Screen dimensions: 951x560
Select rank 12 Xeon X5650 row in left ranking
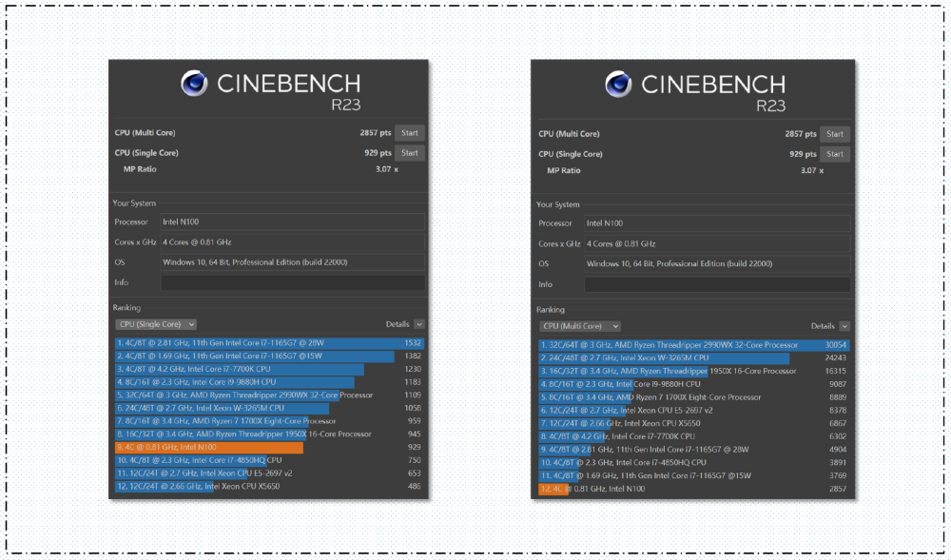tap(269, 486)
